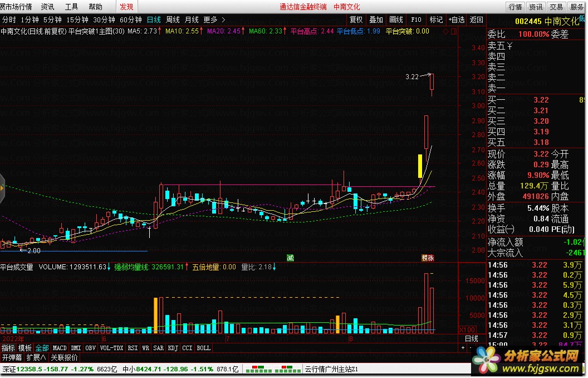The image size is (588, 378).
Task: Select the MACD indicator tab
Action: pos(60,348)
